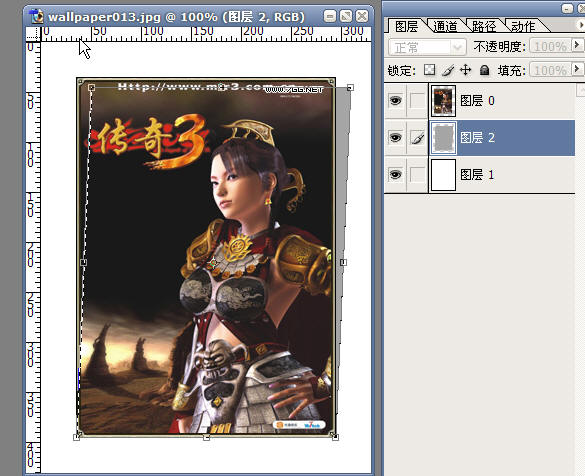
Task: Minimize the wallpaper013.jpg document window
Action: point(329,16)
